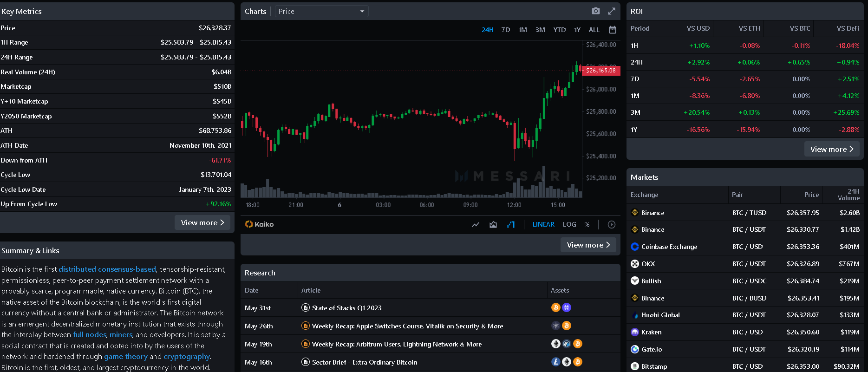This screenshot has width=868, height=372.
Task: Select the 7D chart timeframe
Action: [506, 30]
